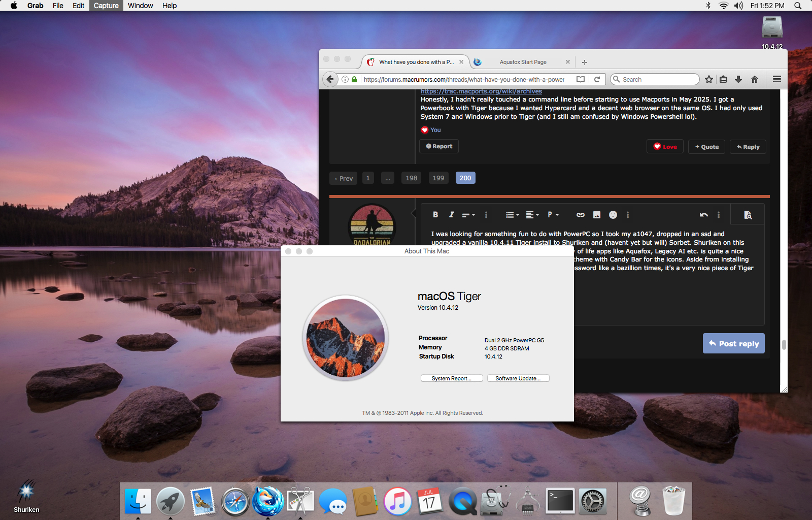Viewport: 812px width, 520px height.
Task: Show site info for the secure padlock
Action: tap(354, 79)
